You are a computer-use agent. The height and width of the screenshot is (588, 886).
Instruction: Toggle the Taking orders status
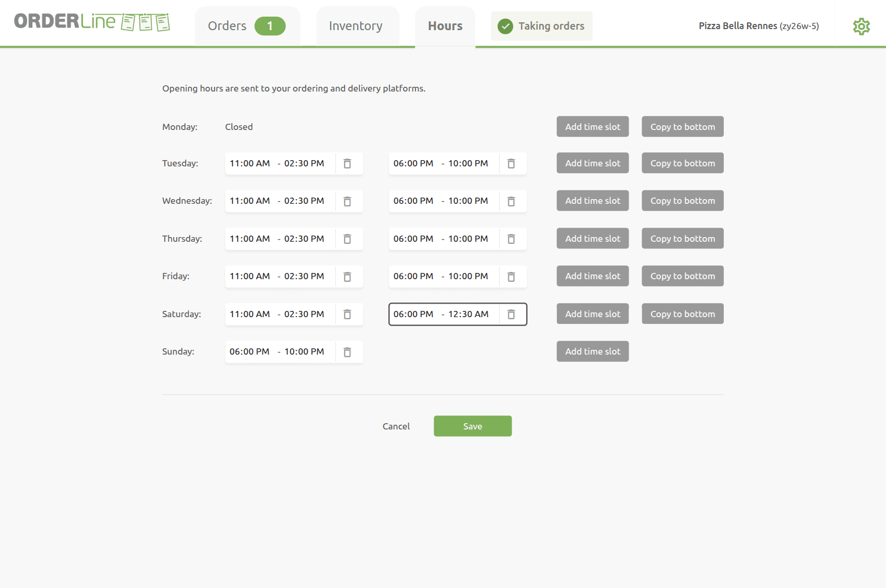pos(541,26)
